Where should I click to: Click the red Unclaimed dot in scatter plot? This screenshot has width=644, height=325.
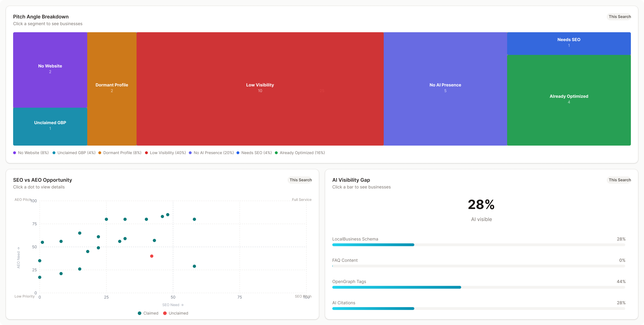(x=151, y=256)
